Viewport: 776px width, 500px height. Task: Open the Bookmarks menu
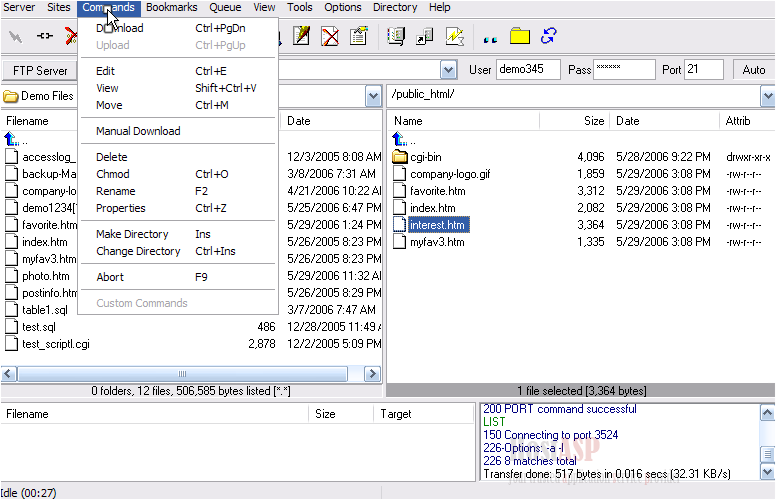tap(172, 7)
